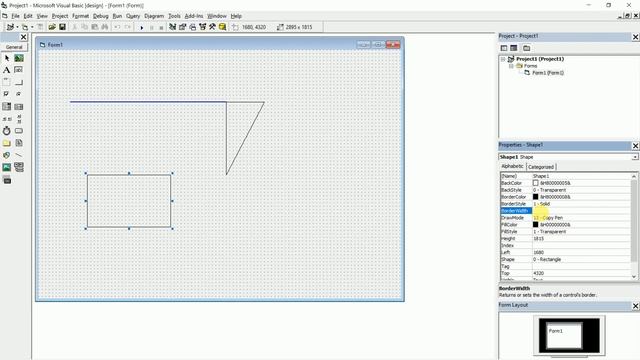Select the CheckBox control tool

7,94
